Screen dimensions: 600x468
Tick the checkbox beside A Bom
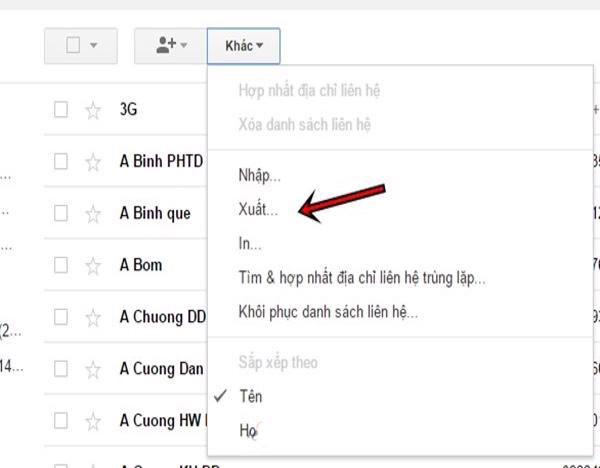coord(61,265)
